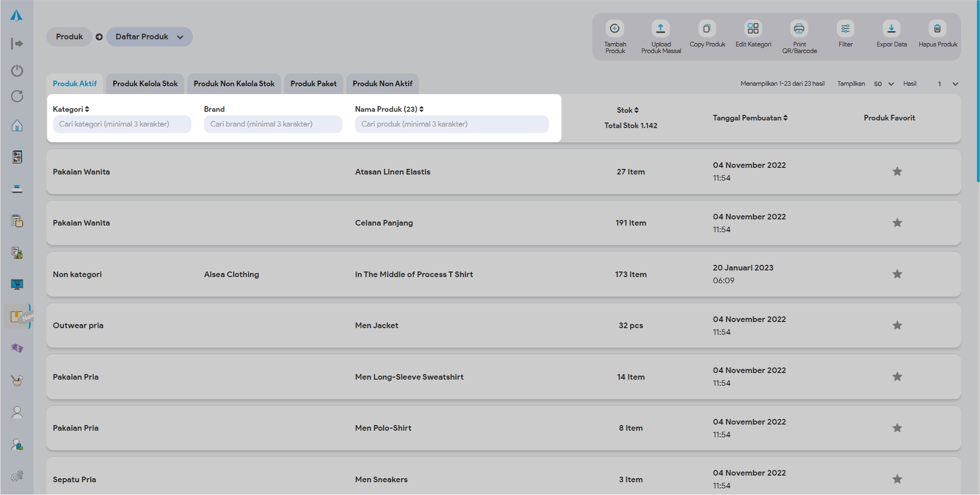
Task: Open Upload Produk Massal
Action: (x=661, y=29)
